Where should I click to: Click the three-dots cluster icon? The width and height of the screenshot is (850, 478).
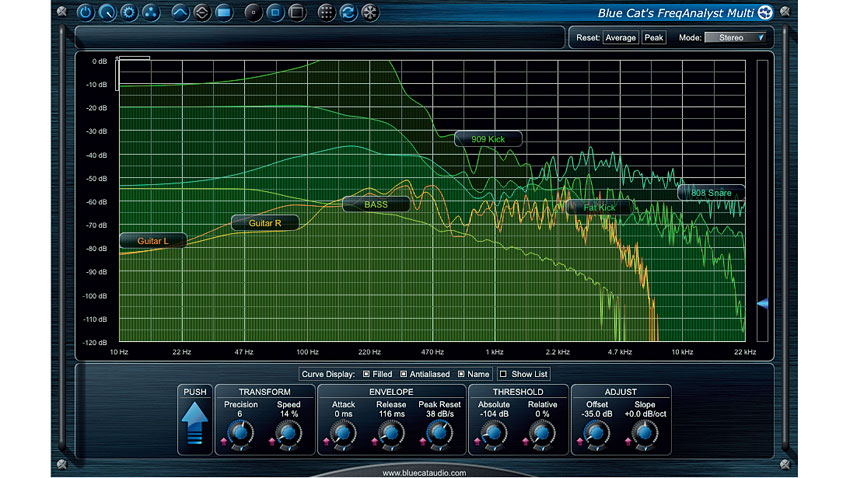pyautogui.click(x=151, y=12)
